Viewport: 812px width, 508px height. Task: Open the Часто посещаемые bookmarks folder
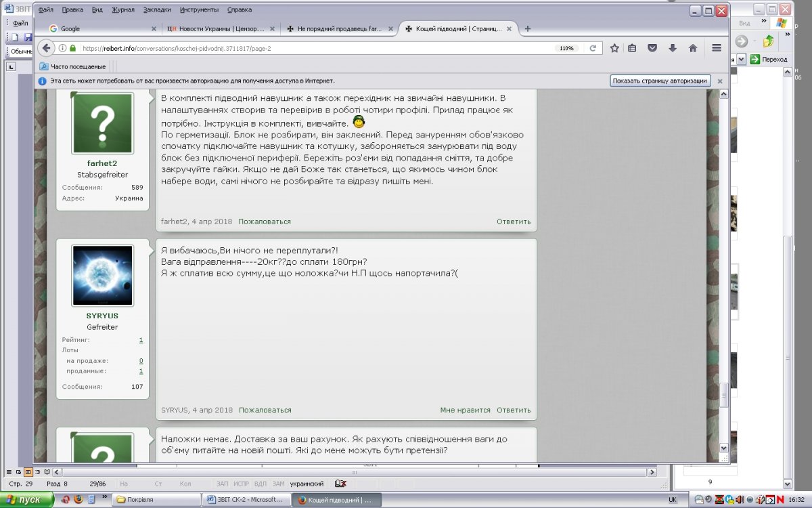72,66
